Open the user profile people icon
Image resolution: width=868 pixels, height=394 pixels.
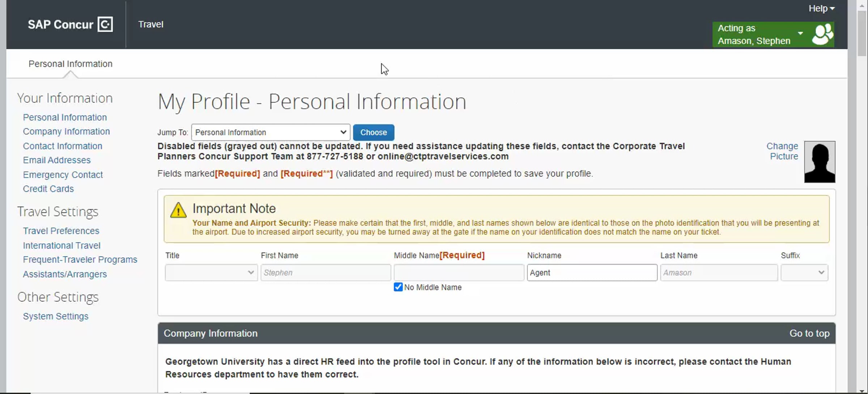(x=822, y=34)
